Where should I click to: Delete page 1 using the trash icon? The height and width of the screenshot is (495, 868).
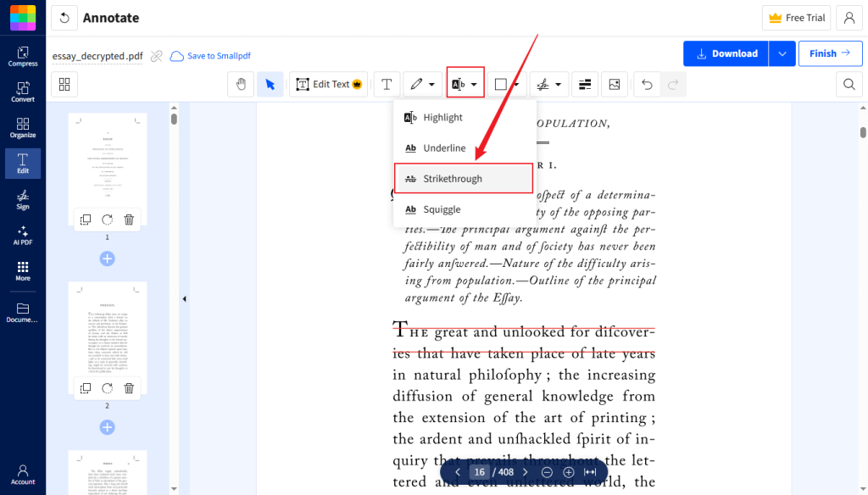[128, 220]
